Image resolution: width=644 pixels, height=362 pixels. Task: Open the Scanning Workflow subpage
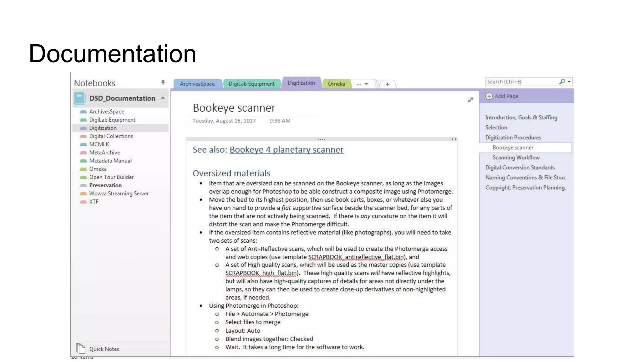pos(516,157)
